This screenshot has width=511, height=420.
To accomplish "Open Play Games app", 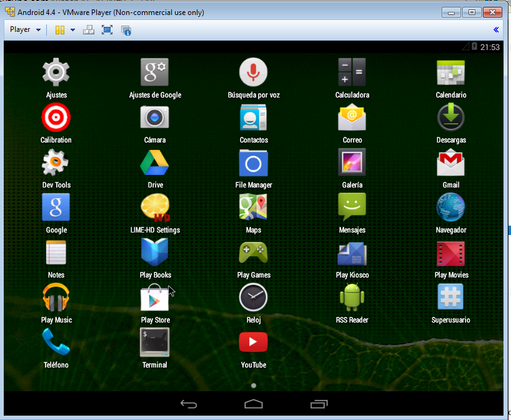I will (253, 252).
